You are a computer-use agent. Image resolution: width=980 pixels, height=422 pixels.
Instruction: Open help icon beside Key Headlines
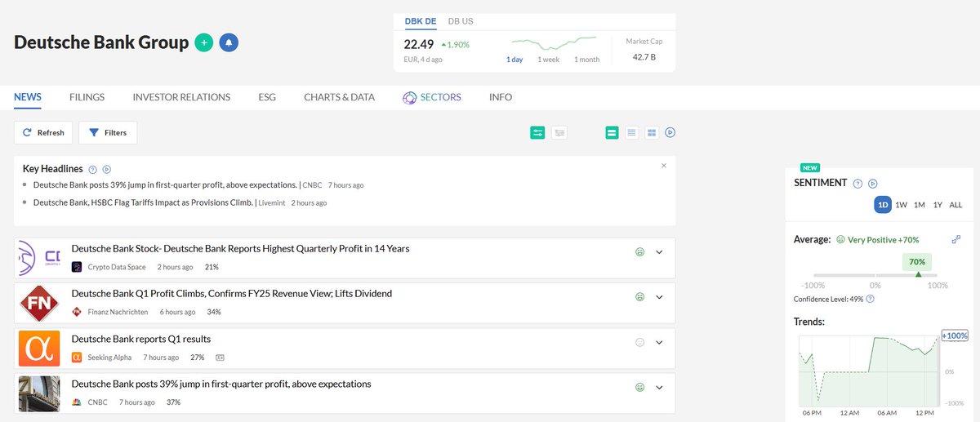coord(92,169)
